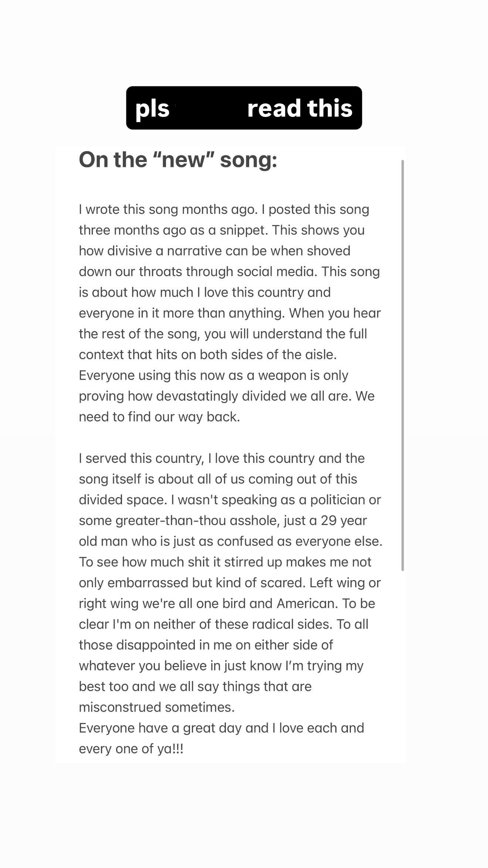Click the heading 'On the "new" song:'
This screenshot has width=488, height=868.
point(178,160)
